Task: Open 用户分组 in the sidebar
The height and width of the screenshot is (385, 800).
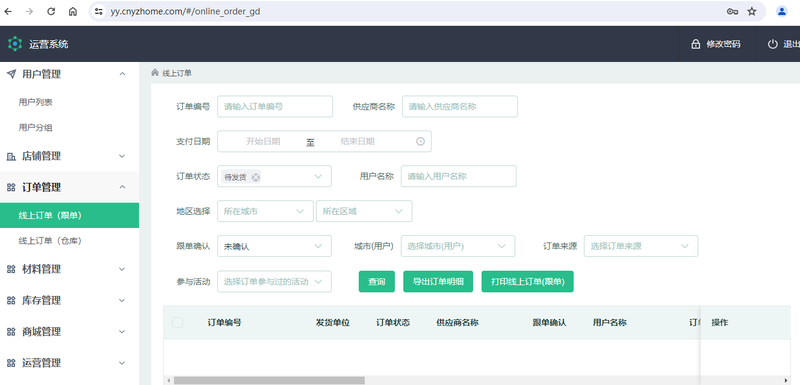Action: pyautogui.click(x=35, y=127)
